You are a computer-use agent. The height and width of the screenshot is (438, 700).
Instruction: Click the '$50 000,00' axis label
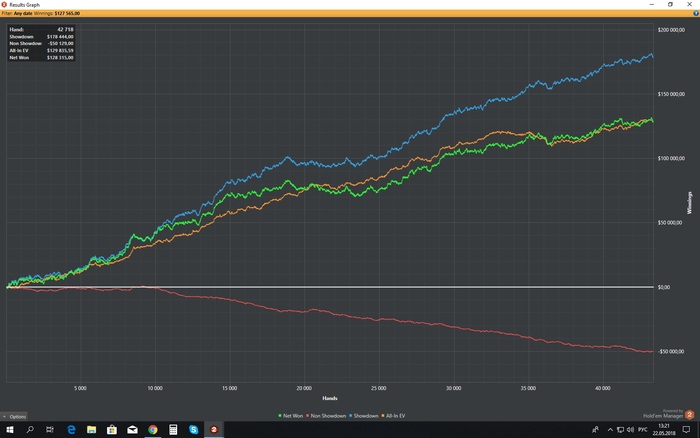click(670, 223)
